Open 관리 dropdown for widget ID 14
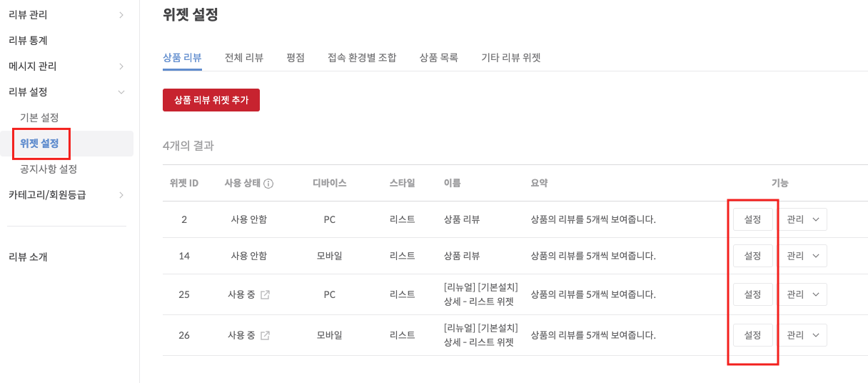 [x=802, y=256]
